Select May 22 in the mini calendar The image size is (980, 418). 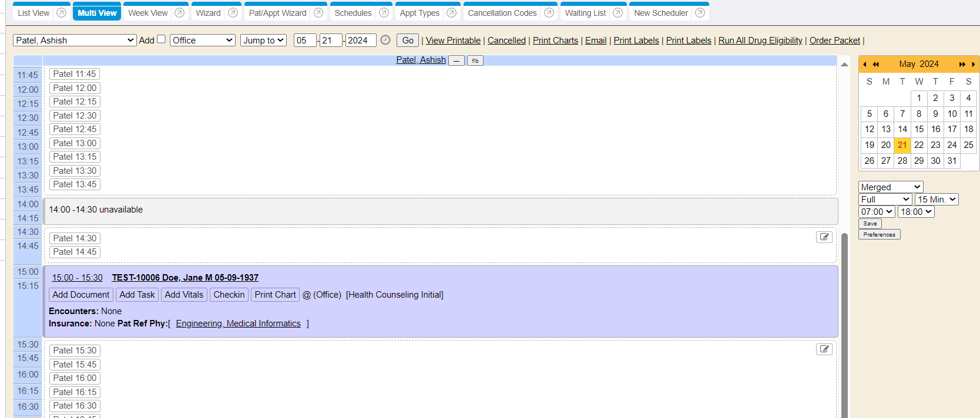coord(919,145)
